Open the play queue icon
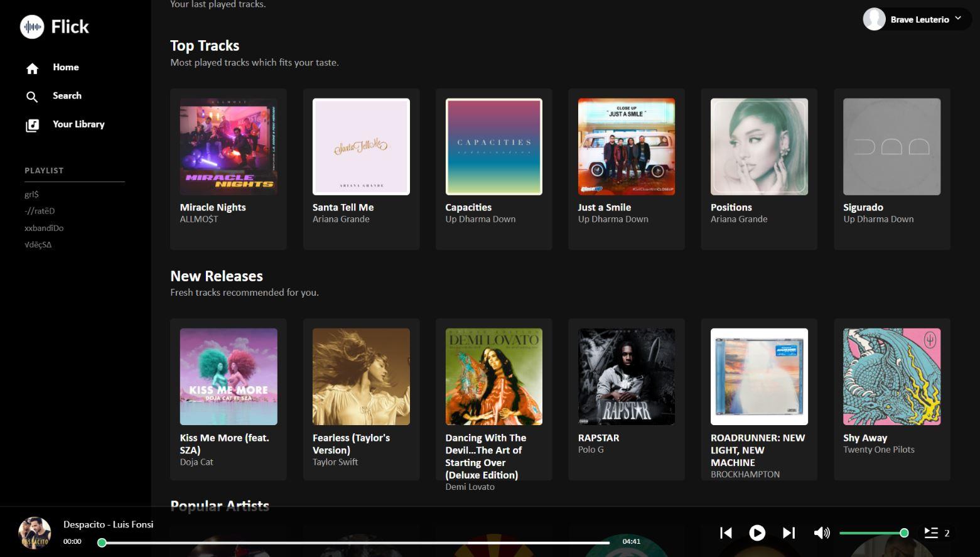The width and height of the screenshot is (980, 557). coord(931,533)
